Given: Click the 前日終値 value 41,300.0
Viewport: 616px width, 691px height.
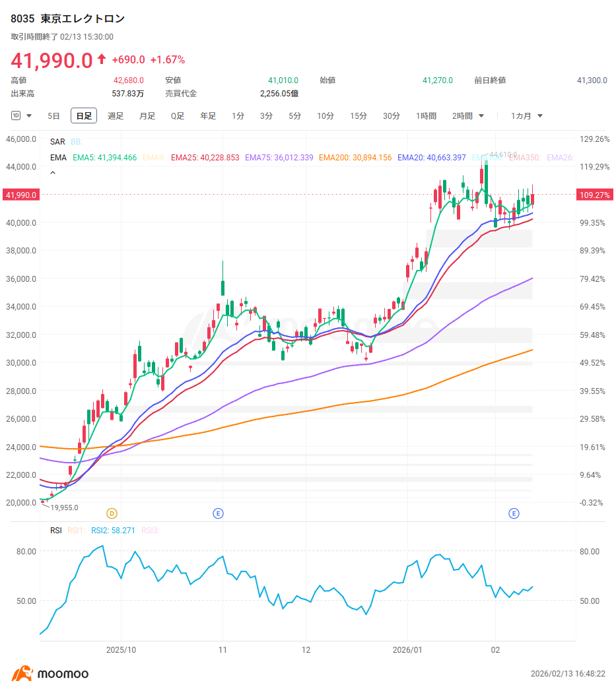Looking at the screenshot, I should click(x=592, y=81).
